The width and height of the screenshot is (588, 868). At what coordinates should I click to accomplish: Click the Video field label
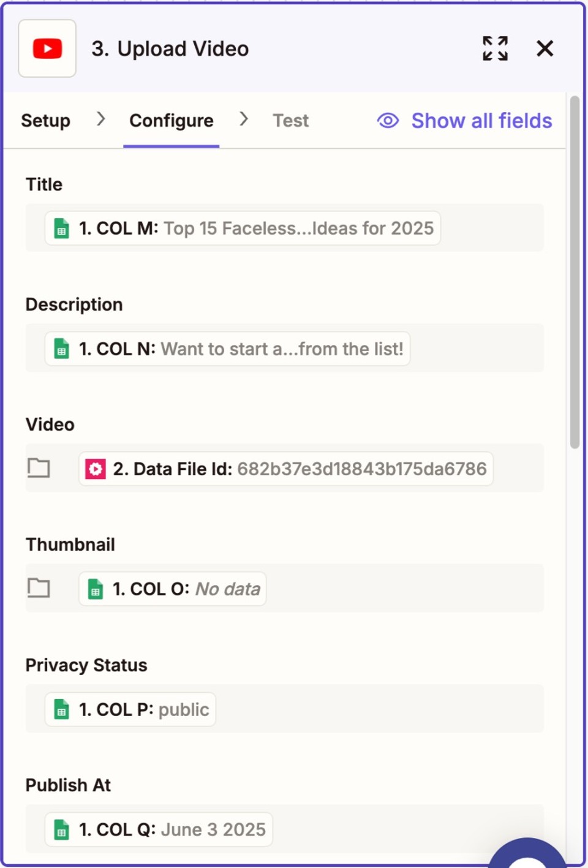50,425
